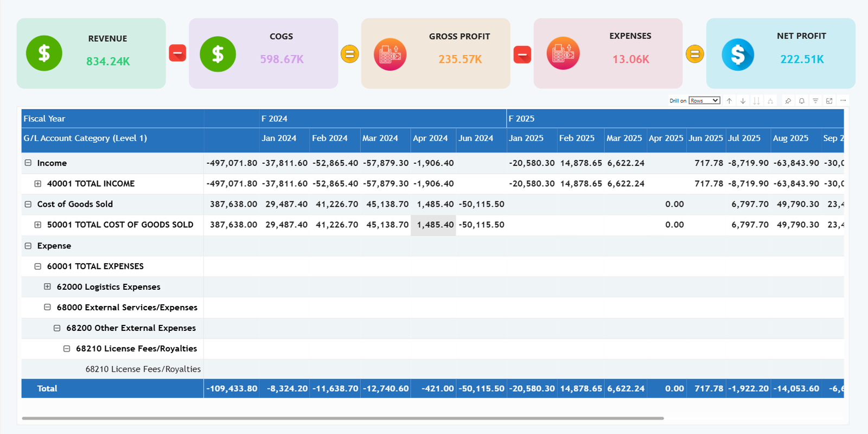The height and width of the screenshot is (434, 868).
Task: Expand 40001 TOTAL INCOME row
Action: point(38,184)
